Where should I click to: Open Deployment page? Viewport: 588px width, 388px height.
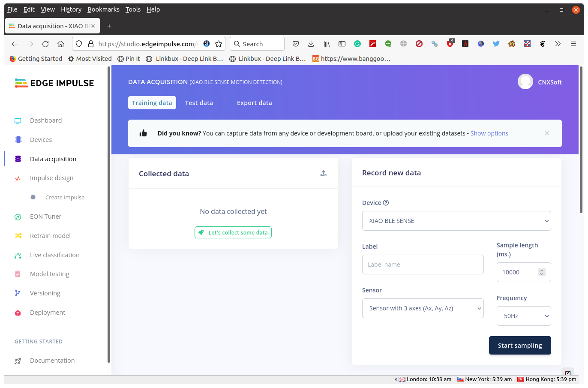pos(48,313)
